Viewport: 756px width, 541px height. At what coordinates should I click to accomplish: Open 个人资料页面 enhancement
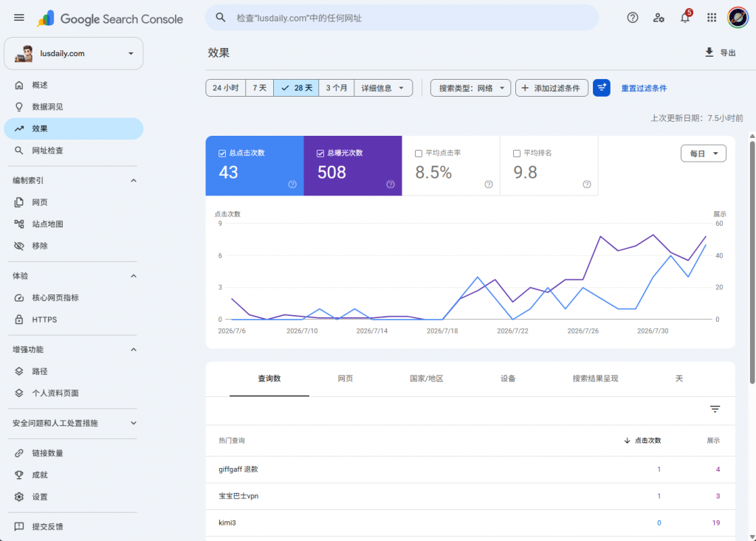(73, 393)
